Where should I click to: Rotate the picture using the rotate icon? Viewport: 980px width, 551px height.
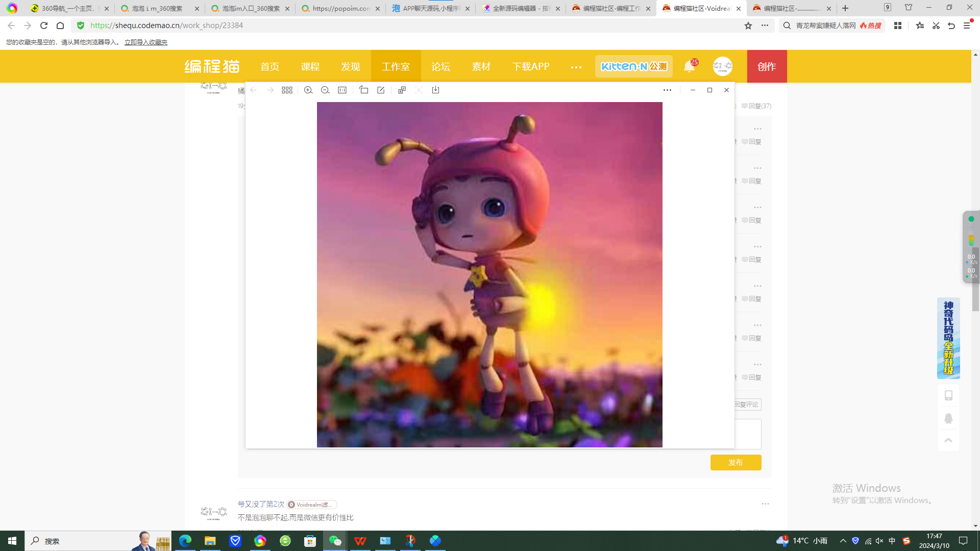coord(364,90)
